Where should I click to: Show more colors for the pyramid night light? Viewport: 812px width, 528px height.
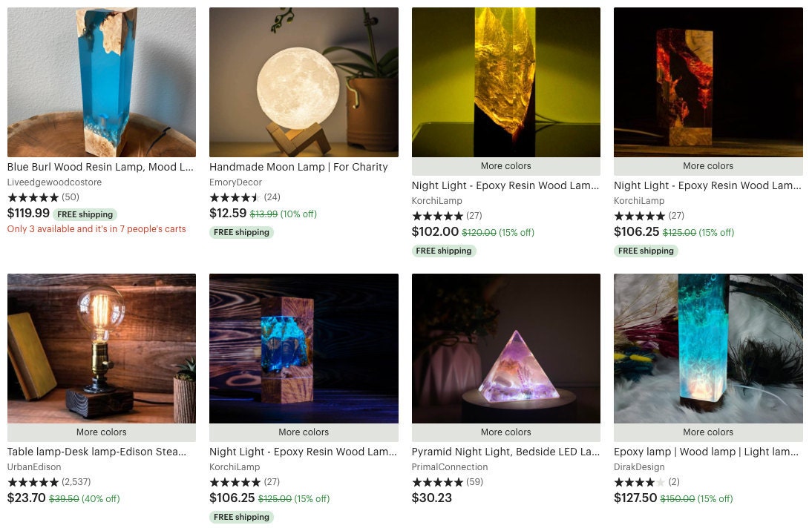click(x=506, y=432)
